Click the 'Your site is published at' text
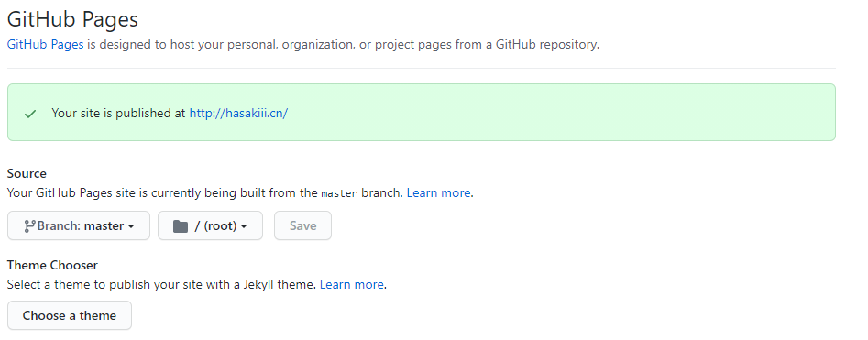This screenshot has height=340, width=868. click(118, 113)
